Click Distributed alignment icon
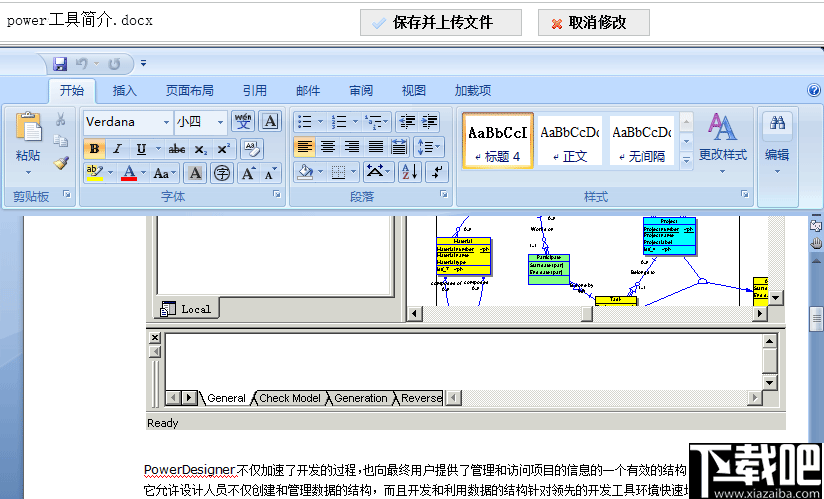Viewport: 824px width, 499px height. coord(399,147)
